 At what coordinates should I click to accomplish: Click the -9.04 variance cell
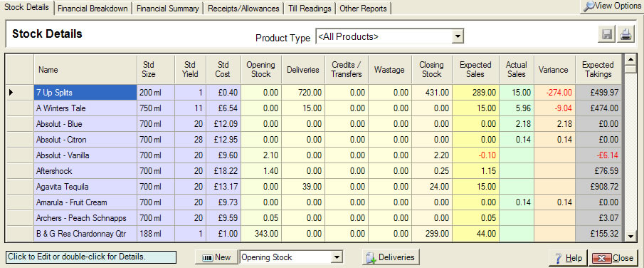[555, 108]
